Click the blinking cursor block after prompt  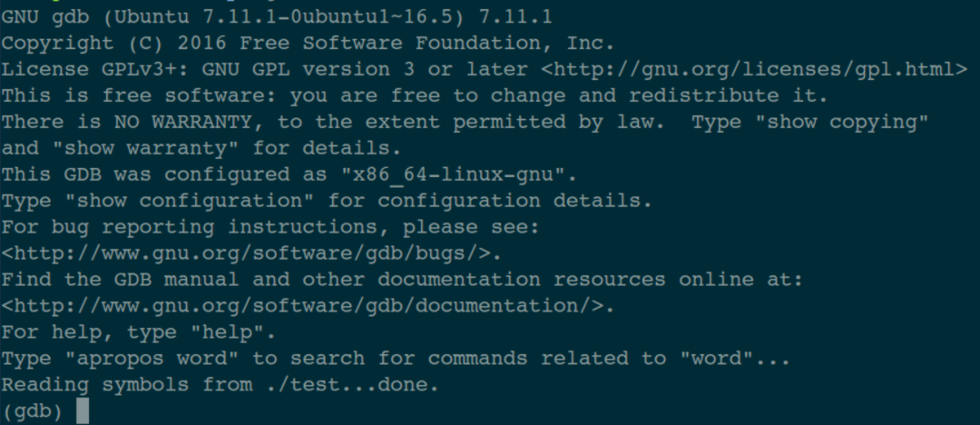tap(83, 411)
